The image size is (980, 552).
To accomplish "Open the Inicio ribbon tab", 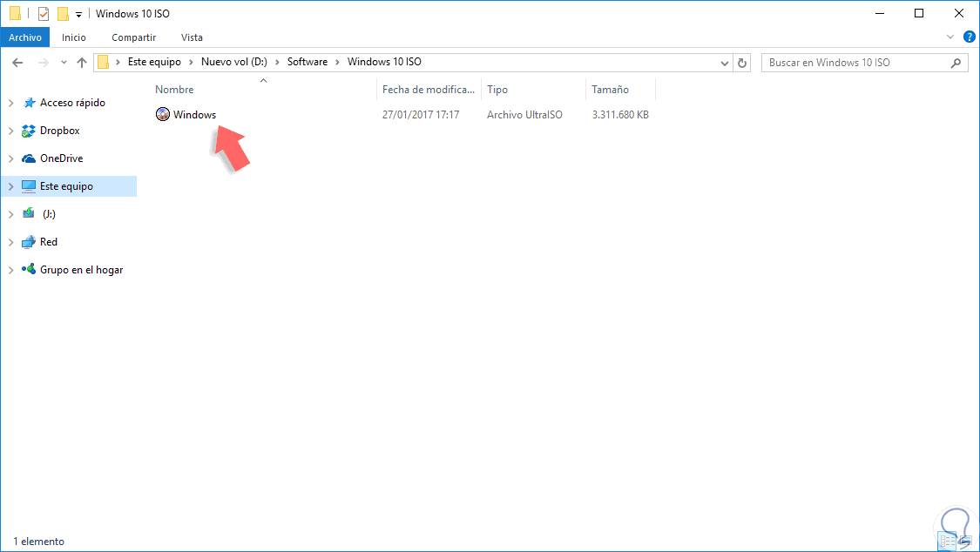I will pyautogui.click(x=74, y=37).
